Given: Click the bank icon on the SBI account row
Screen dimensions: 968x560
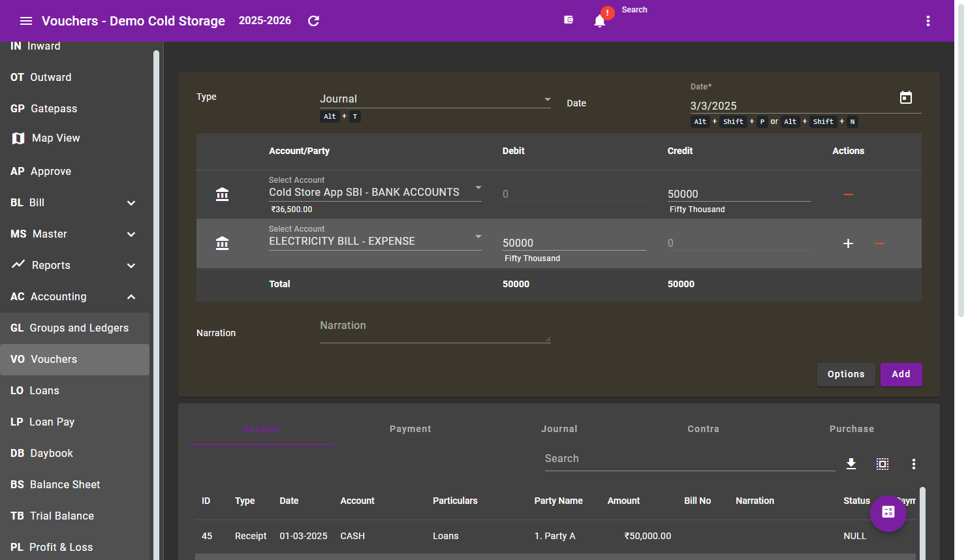Looking at the screenshot, I should [x=222, y=194].
